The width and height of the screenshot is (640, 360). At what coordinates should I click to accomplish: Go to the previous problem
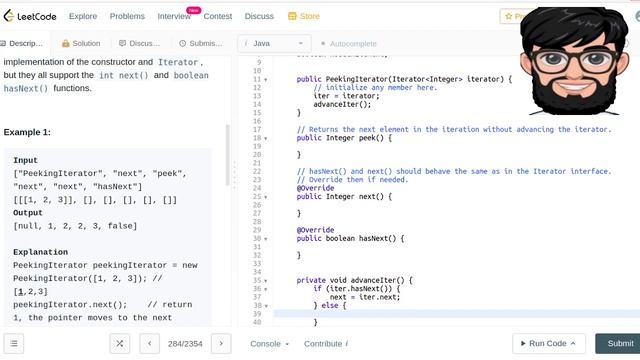tap(149, 344)
